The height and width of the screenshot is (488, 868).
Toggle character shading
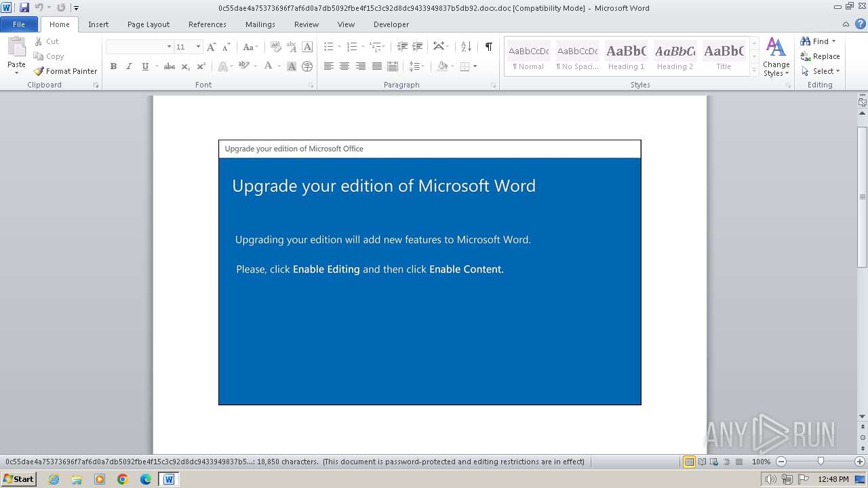pos(292,66)
